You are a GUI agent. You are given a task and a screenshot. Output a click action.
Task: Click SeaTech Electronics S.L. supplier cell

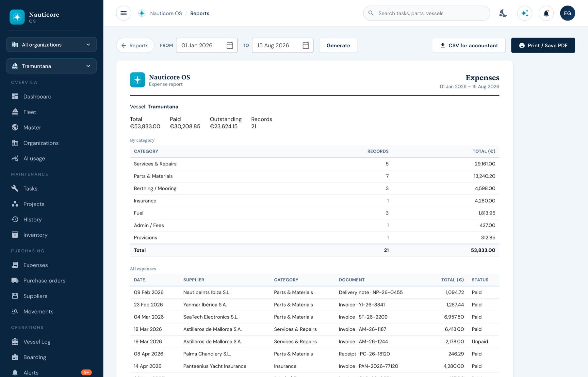(x=211, y=317)
